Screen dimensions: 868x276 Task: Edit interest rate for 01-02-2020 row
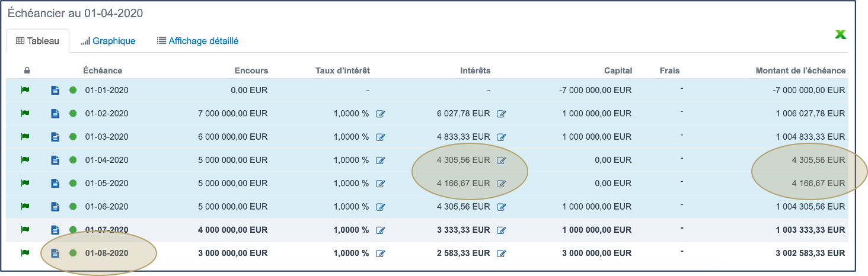(x=381, y=114)
